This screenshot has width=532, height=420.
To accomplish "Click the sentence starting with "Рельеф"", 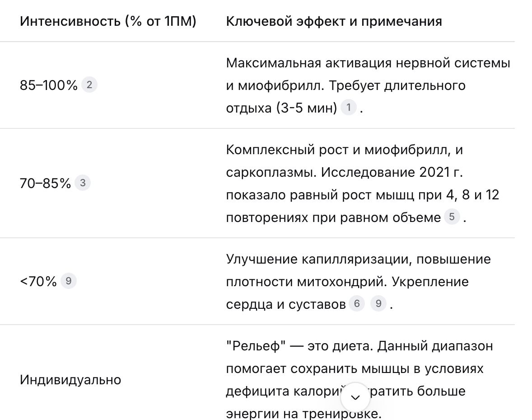I will click(299, 346).
